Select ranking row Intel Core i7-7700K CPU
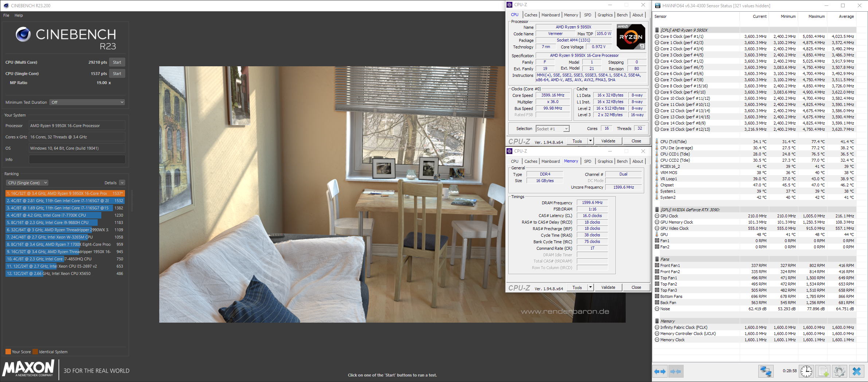This screenshot has width=868, height=382. [65, 215]
